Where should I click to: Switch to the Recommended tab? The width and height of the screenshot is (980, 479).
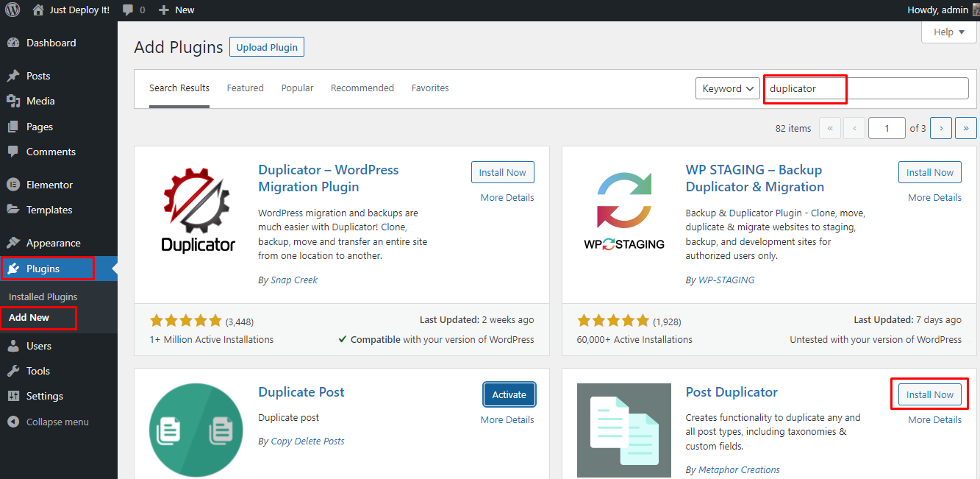(x=362, y=88)
